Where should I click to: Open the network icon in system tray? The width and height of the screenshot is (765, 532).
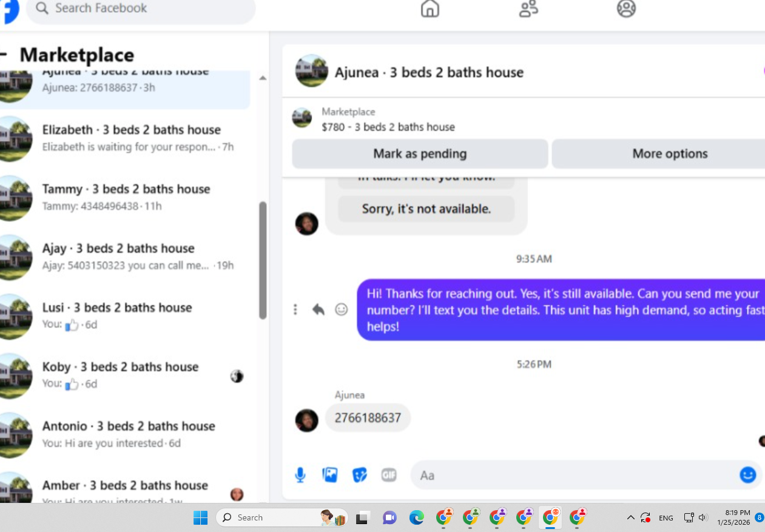(689, 517)
